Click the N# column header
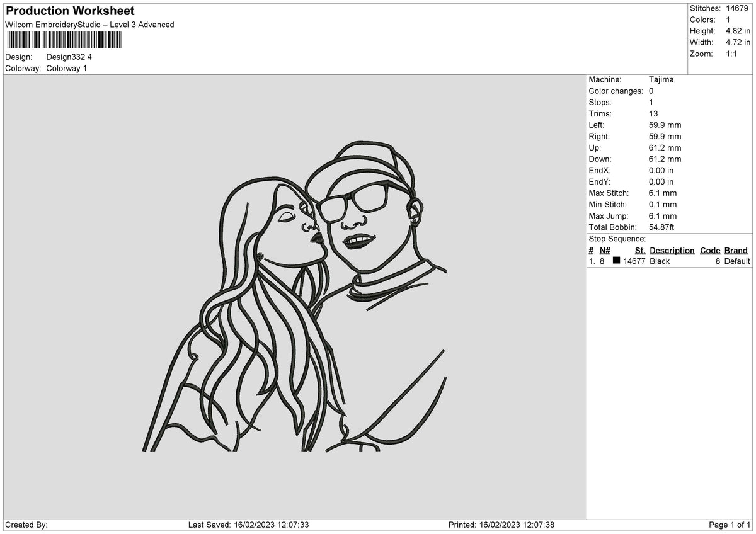The width and height of the screenshot is (756, 534). 605,251
